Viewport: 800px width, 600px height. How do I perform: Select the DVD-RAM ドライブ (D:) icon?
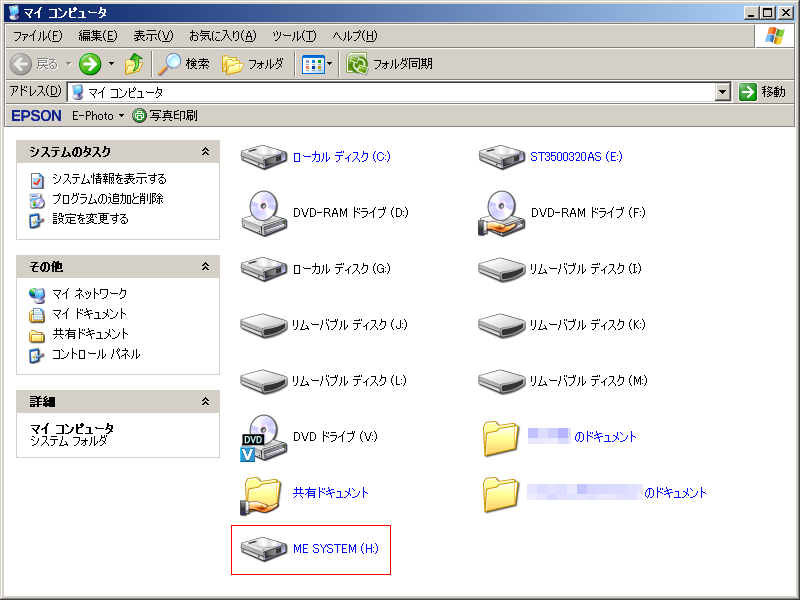point(264,213)
